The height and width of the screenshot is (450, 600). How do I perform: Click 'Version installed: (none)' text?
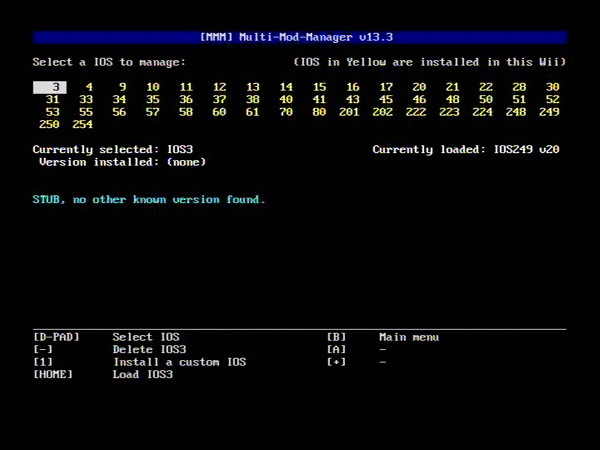coord(122,162)
